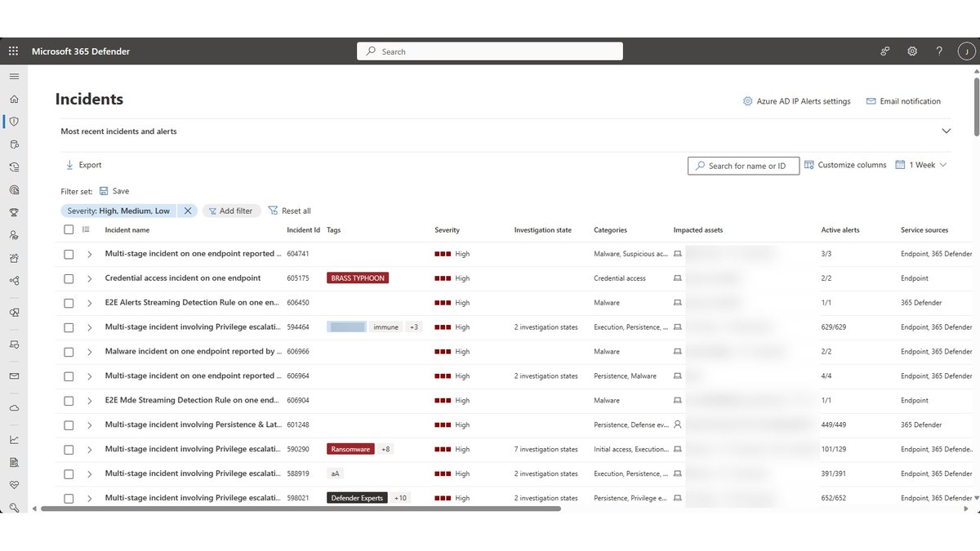Open Health heart icon in sidebar
This screenshot has height=551, width=980.
pyautogui.click(x=14, y=485)
